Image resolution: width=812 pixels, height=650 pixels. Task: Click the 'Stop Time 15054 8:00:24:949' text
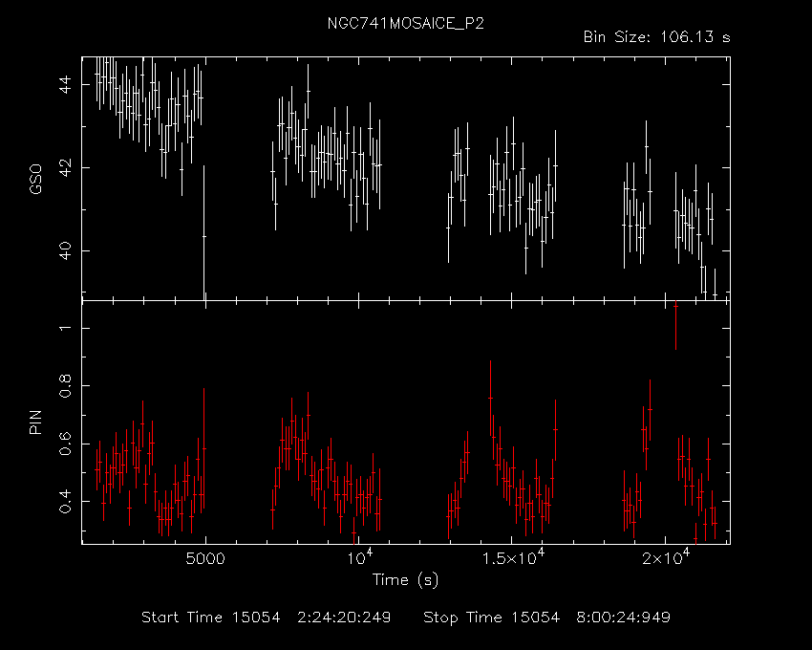pos(546,617)
